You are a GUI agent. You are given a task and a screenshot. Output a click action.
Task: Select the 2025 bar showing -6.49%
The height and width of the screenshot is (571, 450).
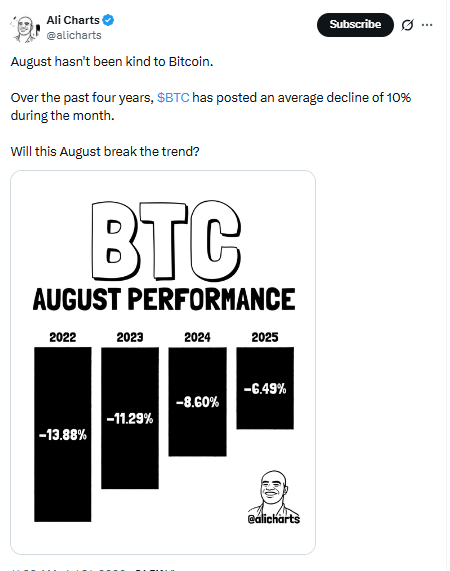(x=265, y=388)
